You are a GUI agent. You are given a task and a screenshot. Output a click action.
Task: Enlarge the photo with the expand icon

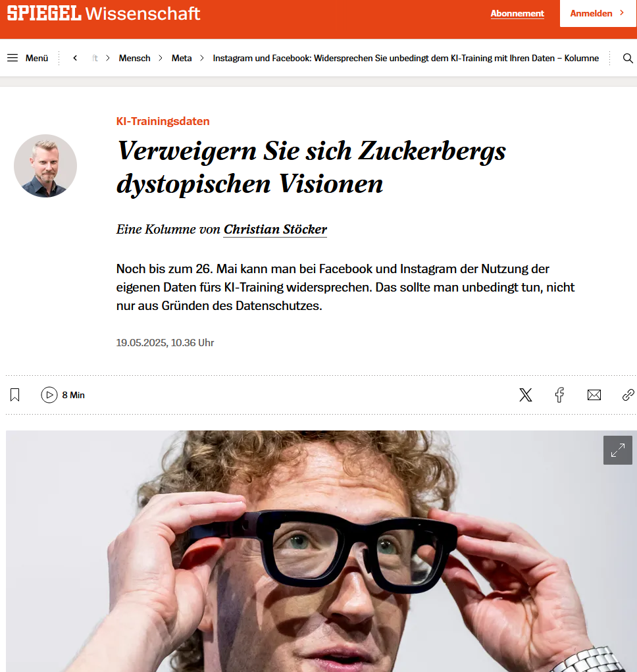tap(618, 450)
